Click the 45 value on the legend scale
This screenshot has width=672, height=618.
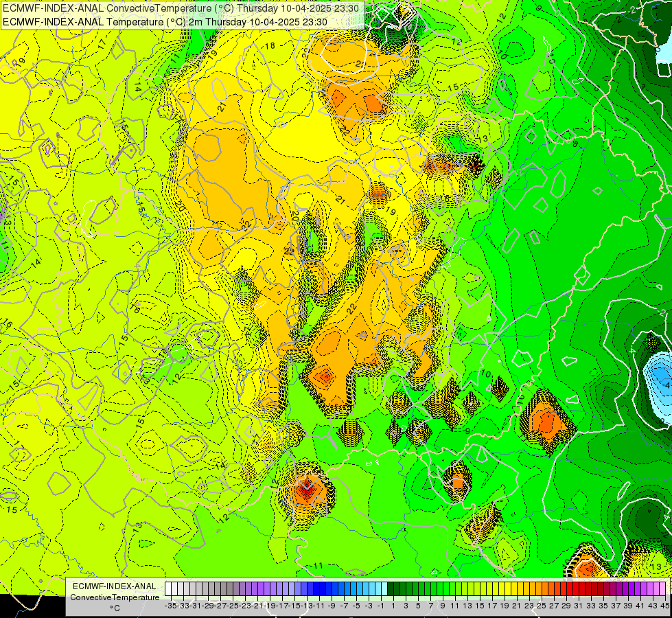[665, 606]
